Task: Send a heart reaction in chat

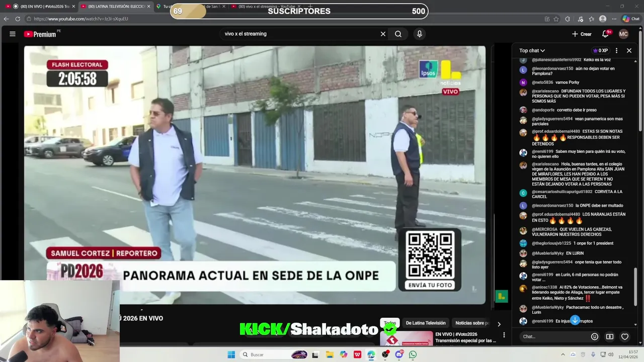Action: coord(625,336)
